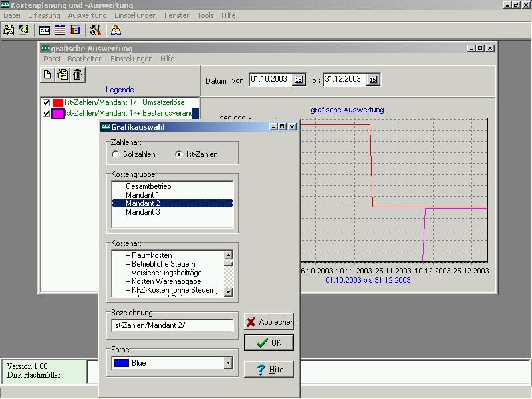Click the edit document icon beside trash
This screenshot has height=399, width=532.
coord(63,74)
